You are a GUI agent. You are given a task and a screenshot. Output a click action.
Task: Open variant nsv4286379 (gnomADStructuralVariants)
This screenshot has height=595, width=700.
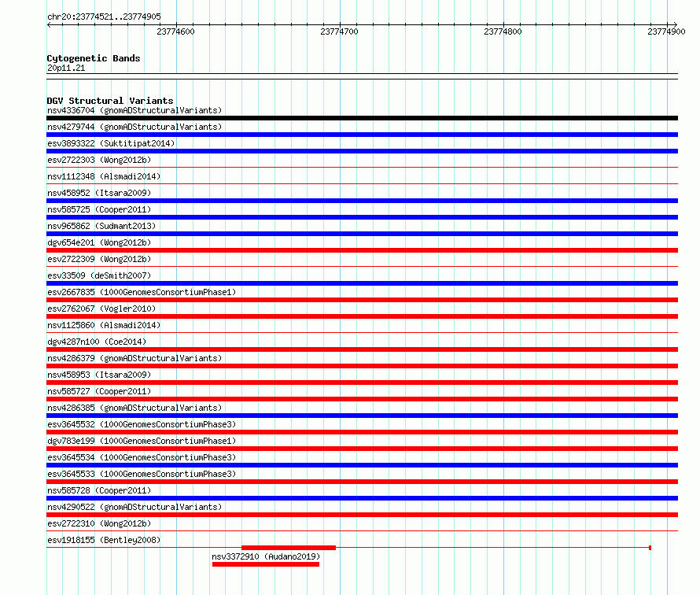(134, 358)
